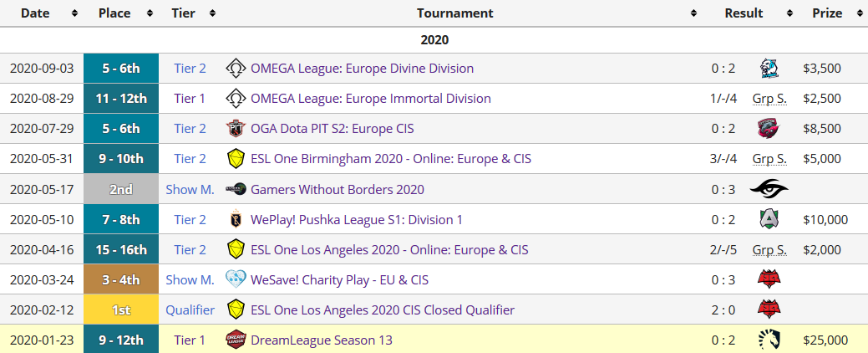Click the Gamers Without Borders tournament icon
Viewport: 868px width, 353px height.
[x=236, y=189]
